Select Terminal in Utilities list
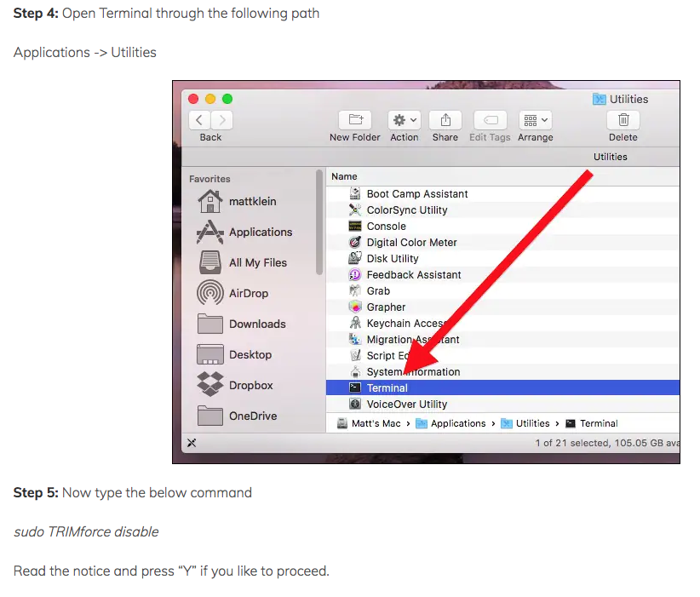This screenshot has height=597, width=700. (502, 387)
